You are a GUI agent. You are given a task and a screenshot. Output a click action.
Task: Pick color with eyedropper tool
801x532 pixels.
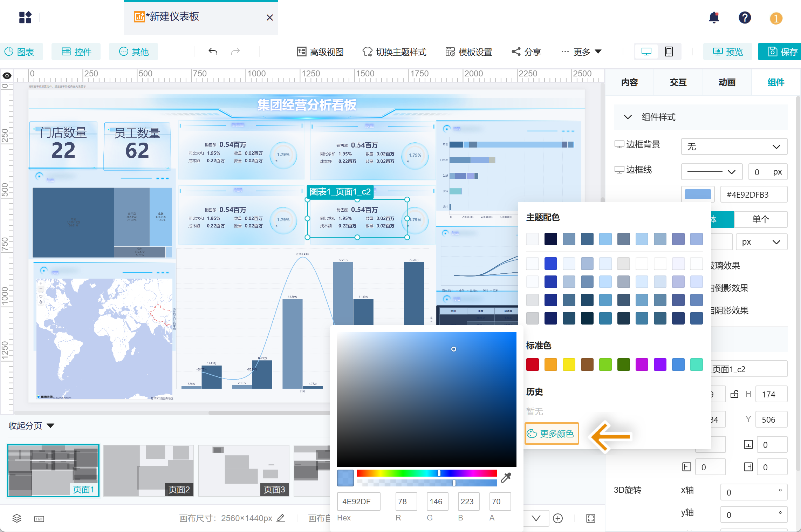[x=506, y=477]
